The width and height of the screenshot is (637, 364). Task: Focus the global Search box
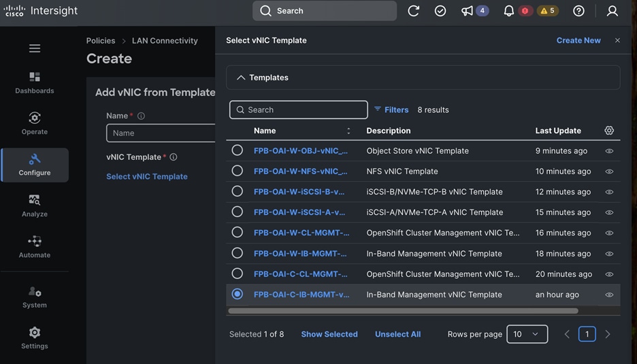(325, 11)
